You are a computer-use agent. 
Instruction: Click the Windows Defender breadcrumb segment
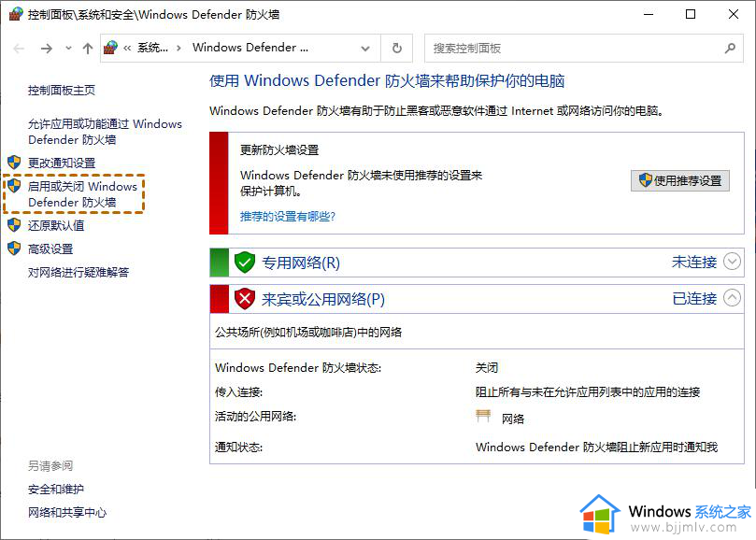point(250,48)
